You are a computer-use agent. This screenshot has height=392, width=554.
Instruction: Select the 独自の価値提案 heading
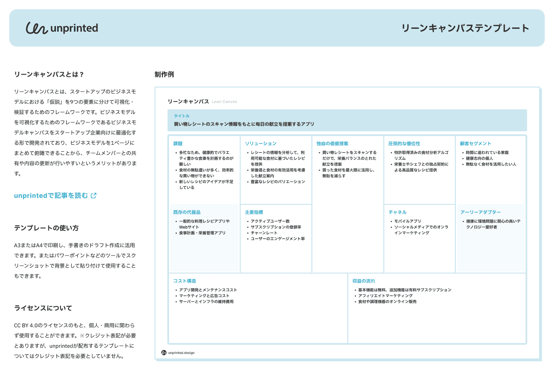coord(332,143)
